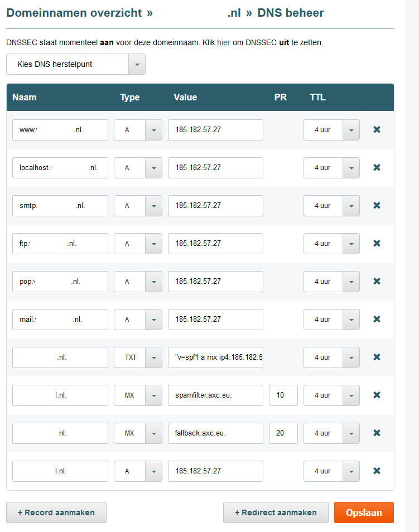
Task: Open TTL dropdown for the TXT record
Action: pyautogui.click(x=351, y=357)
